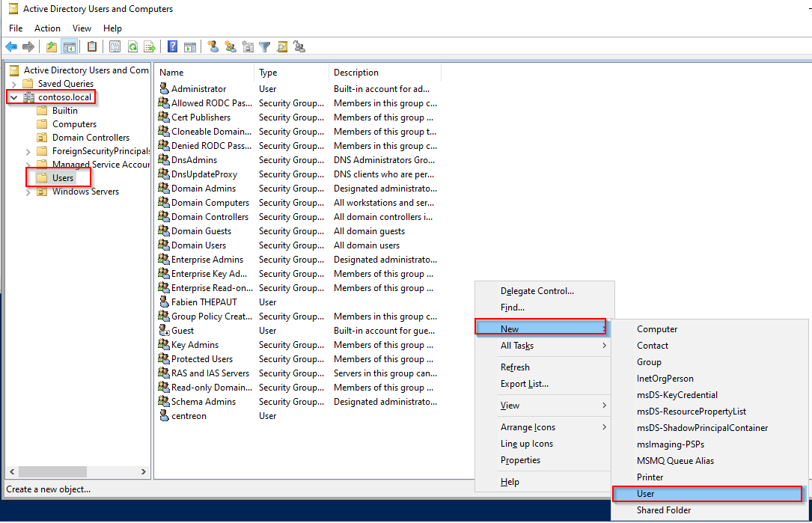
Task: Open Help with the blue question mark icon
Action: (173, 47)
